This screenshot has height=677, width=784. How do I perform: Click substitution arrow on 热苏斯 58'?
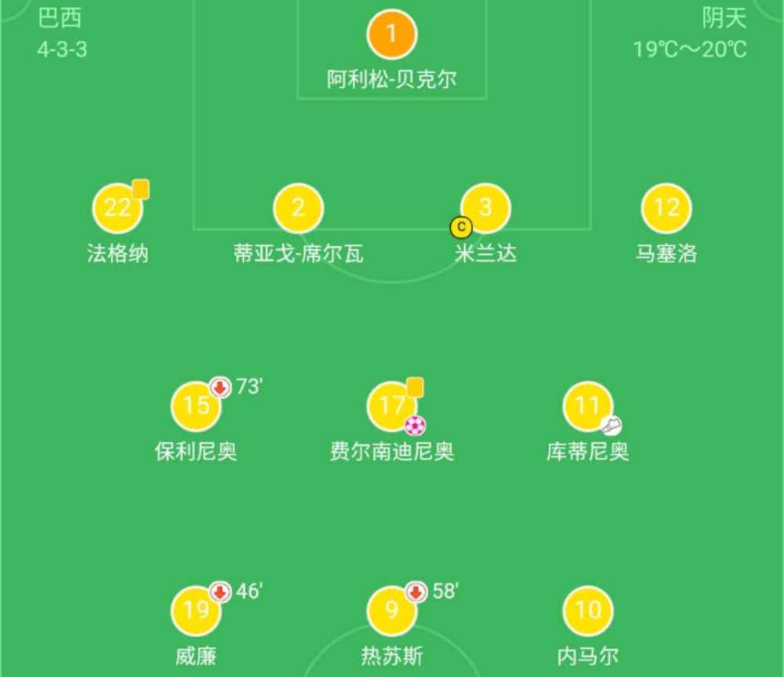pos(416,592)
